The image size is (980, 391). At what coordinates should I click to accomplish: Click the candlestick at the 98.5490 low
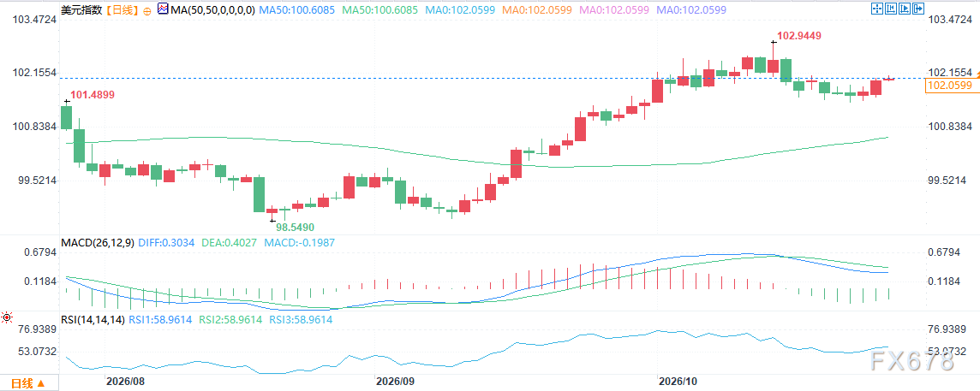[272, 212]
